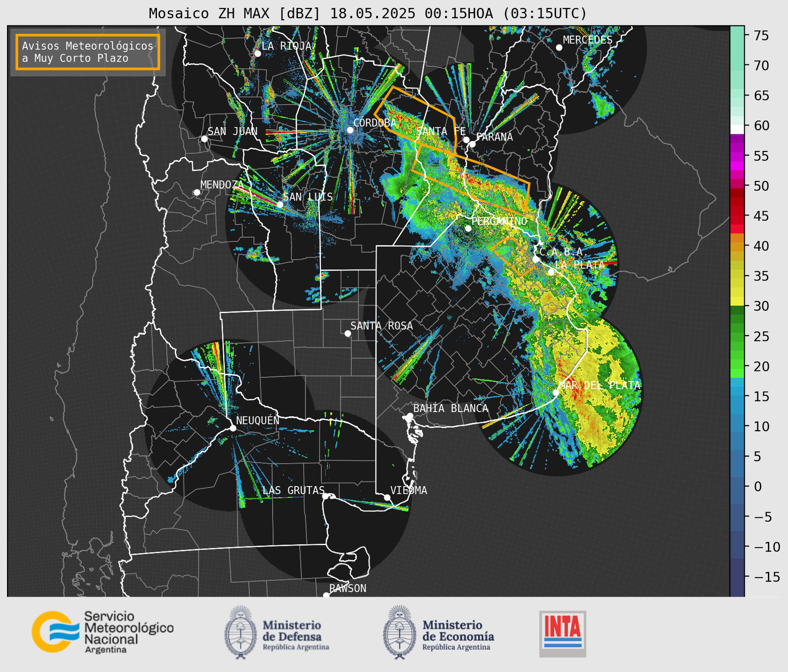Click the white dot marker at Neuquén
Screen dimensions: 788x672
pyautogui.click(x=233, y=428)
